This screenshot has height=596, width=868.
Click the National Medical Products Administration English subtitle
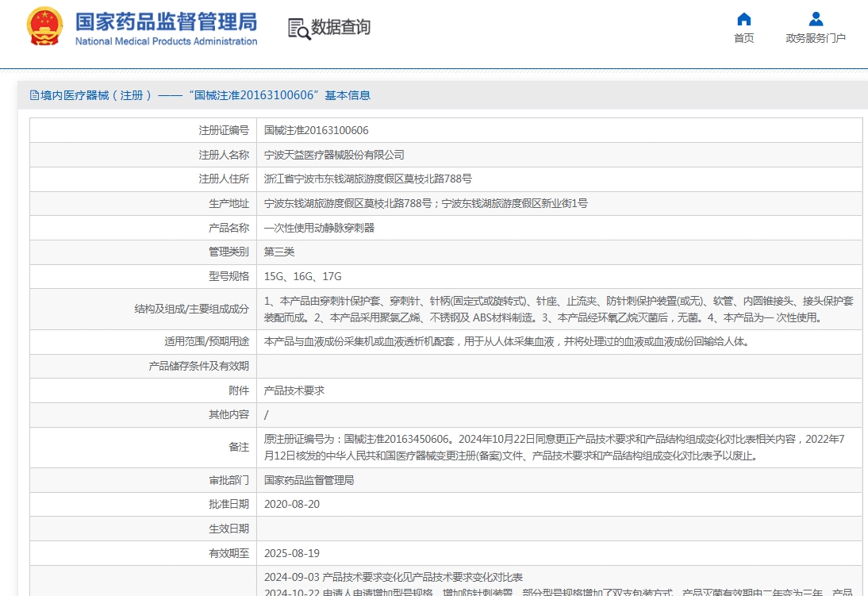pos(166,41)
